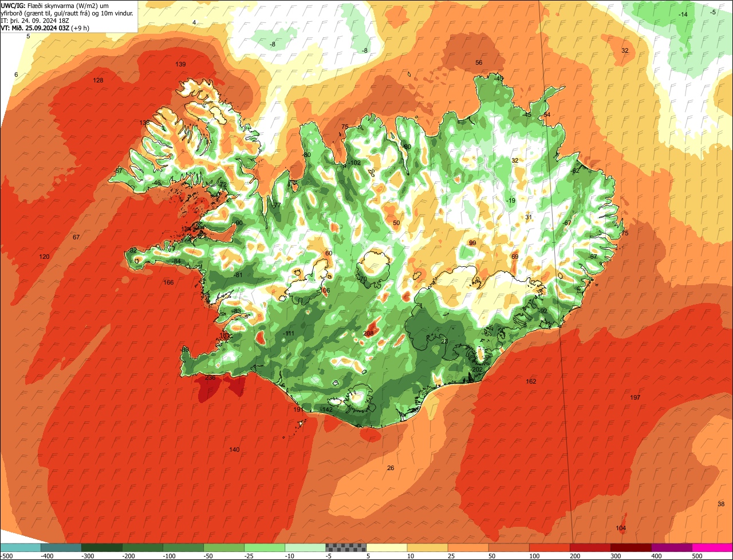The width and height of the screenshot is (733, 560).
Task: Click the orange legend swatch between 50 and 100
Action: [x=509, y=547]
